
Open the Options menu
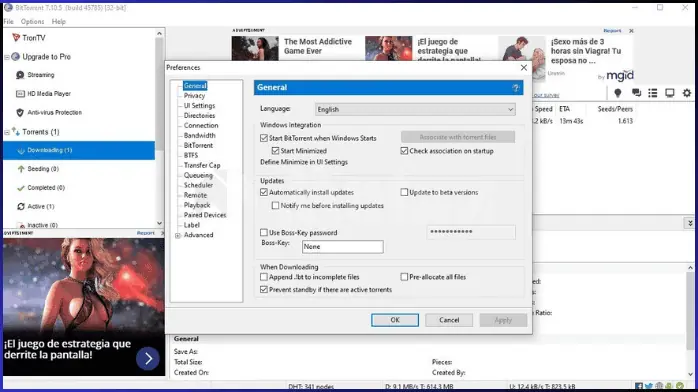pos(32,21)
